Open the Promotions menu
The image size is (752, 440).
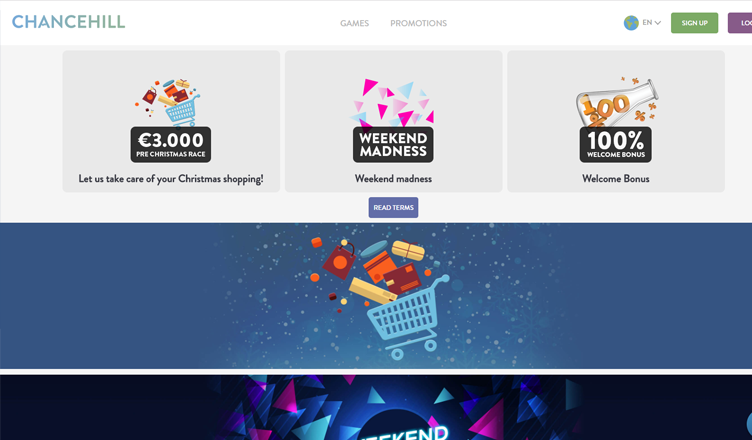(x=418, y=23)
